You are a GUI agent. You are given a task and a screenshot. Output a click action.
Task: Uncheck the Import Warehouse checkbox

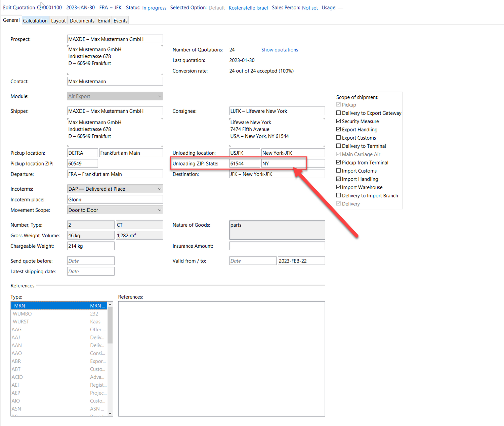point(339,187)
